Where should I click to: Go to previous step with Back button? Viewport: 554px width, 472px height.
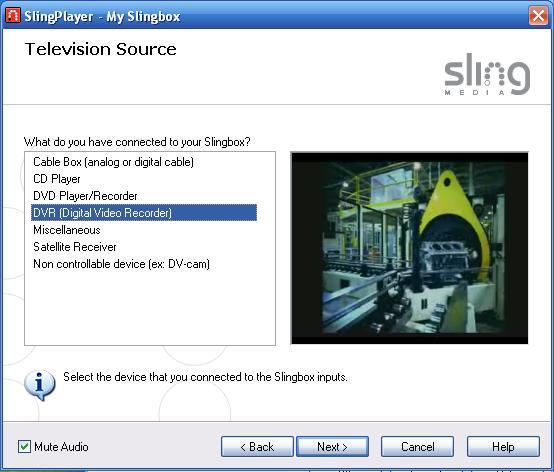tap(257, 447)
